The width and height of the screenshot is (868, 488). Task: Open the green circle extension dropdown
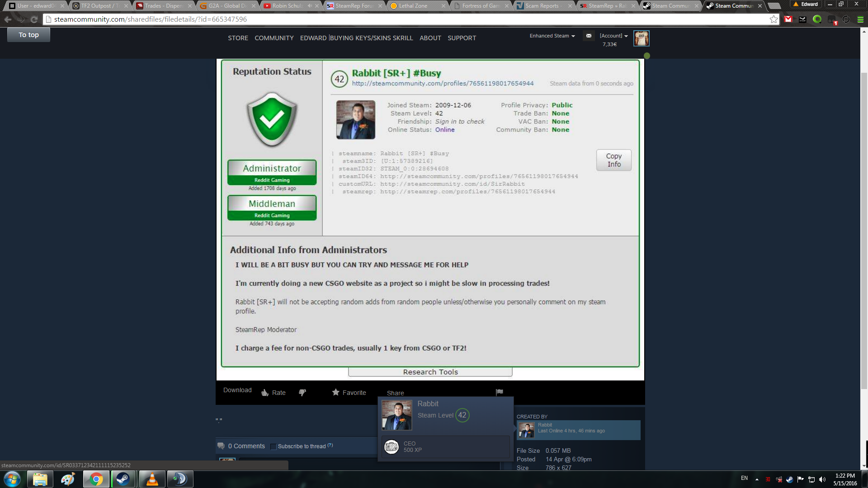[817, 19]
